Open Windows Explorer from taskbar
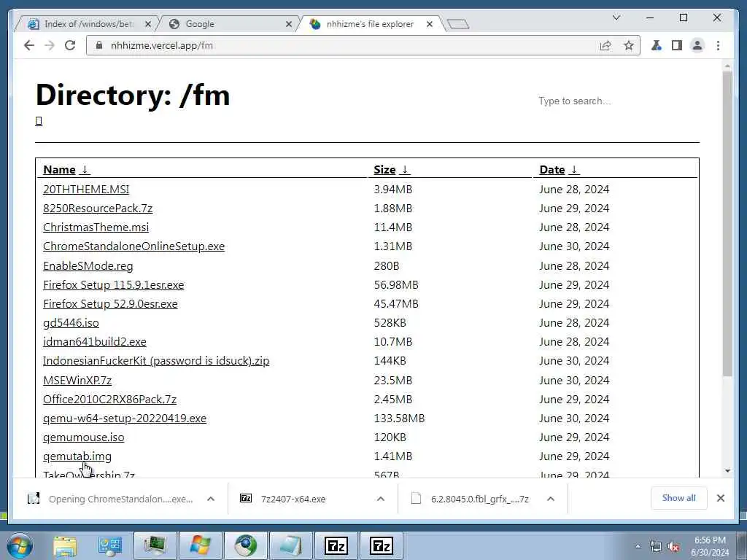 tap(65, 545)
